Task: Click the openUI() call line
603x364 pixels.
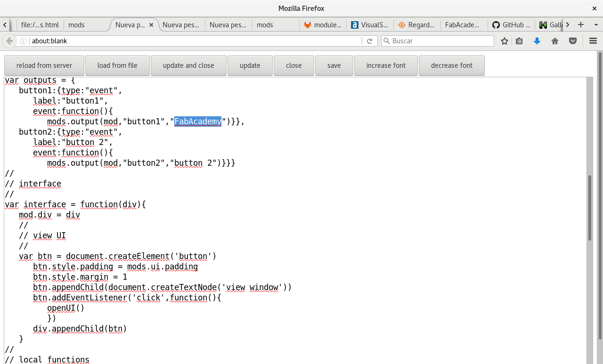Action: [66, 308]
